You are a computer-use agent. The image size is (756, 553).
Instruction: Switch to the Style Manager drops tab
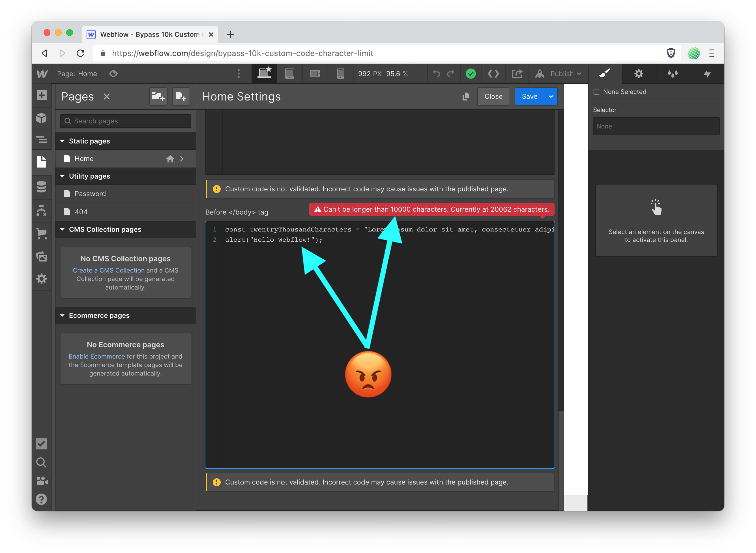pos(673,74)
